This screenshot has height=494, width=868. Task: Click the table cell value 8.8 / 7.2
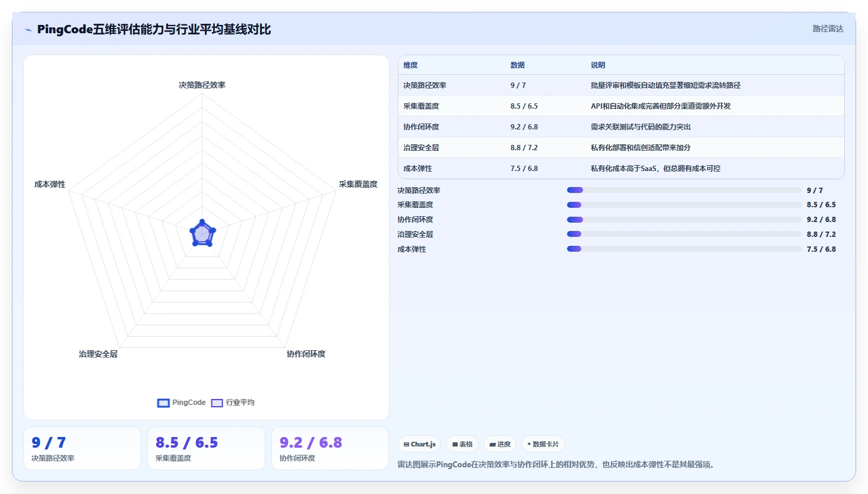click(x=524, y=148)
